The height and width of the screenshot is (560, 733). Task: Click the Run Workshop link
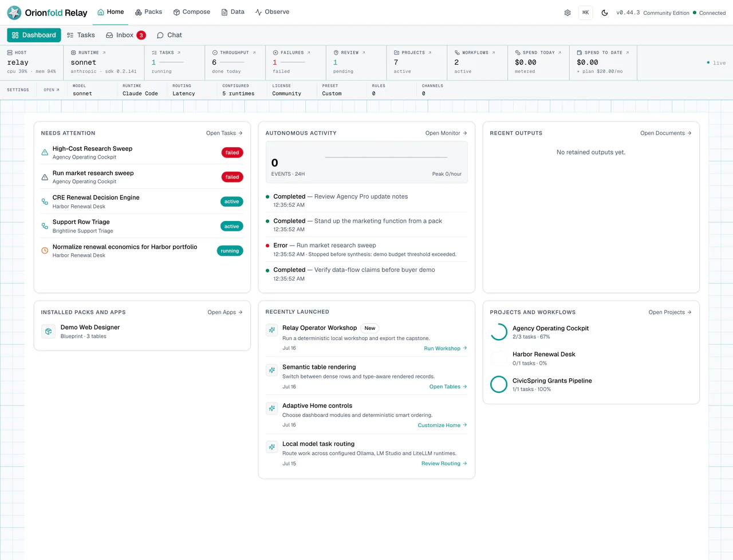[446, 348]
